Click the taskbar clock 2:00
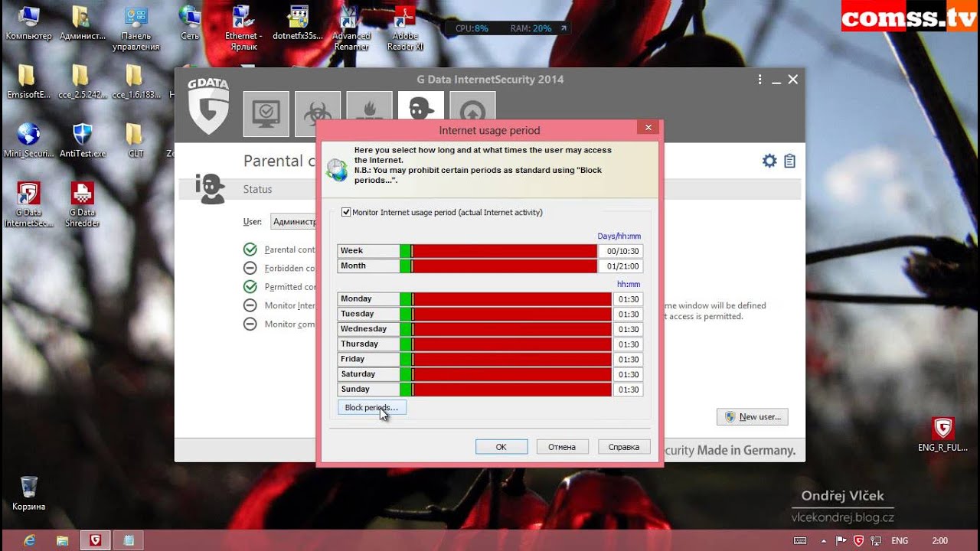This screenshot has width=980, height=551. pos(941,541)
